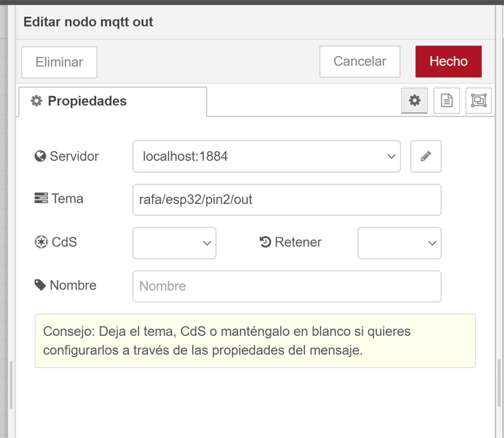
Task: Confirm changes with the Hecho button
Action: (x=449, y=61)
